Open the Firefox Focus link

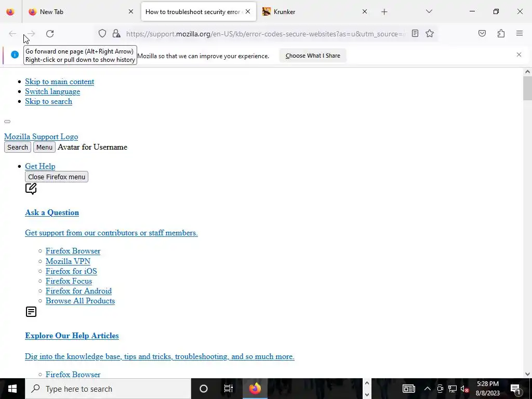pyautogui.click(x=69, y=281)
